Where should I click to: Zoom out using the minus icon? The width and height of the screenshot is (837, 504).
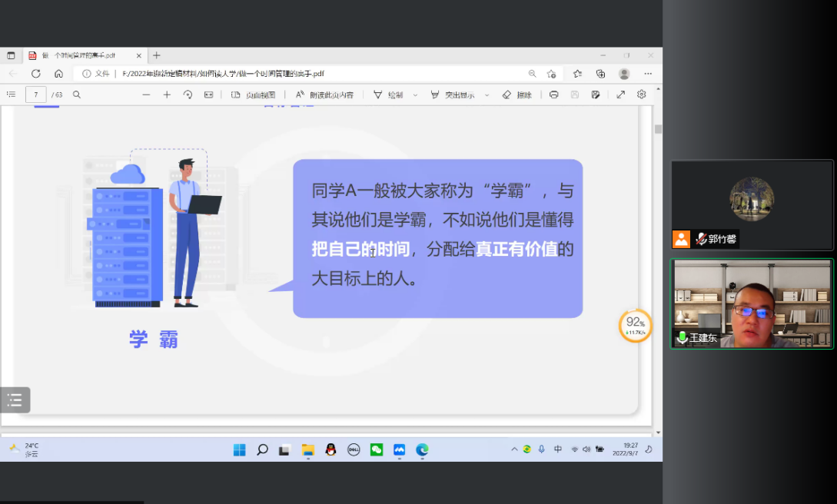coord(146,94)
